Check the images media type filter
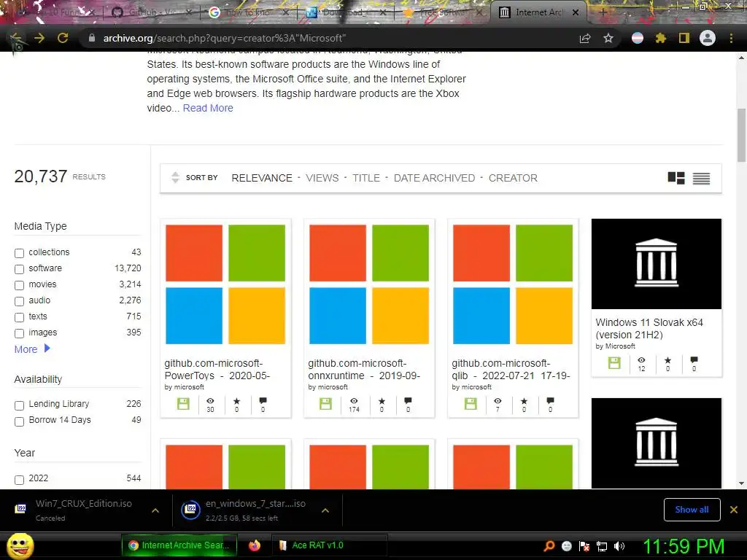This screenshot has width=747, height=560. pyautogui.click(x=19, y=333)
